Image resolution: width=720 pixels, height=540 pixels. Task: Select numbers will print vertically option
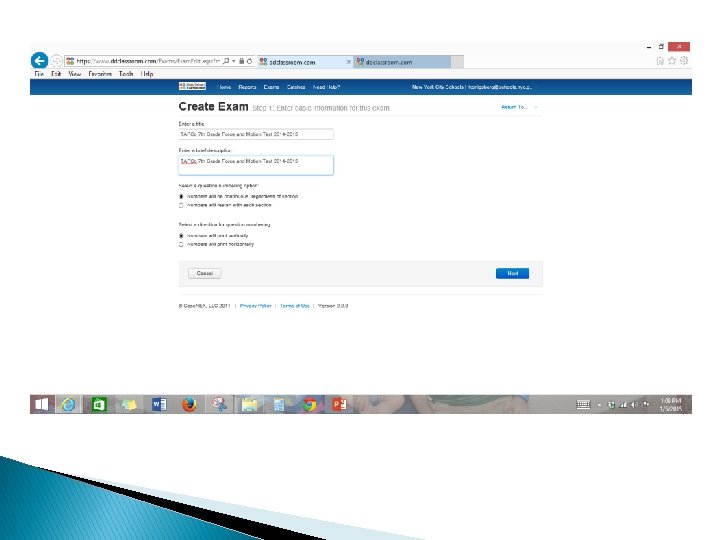point(181,236)
